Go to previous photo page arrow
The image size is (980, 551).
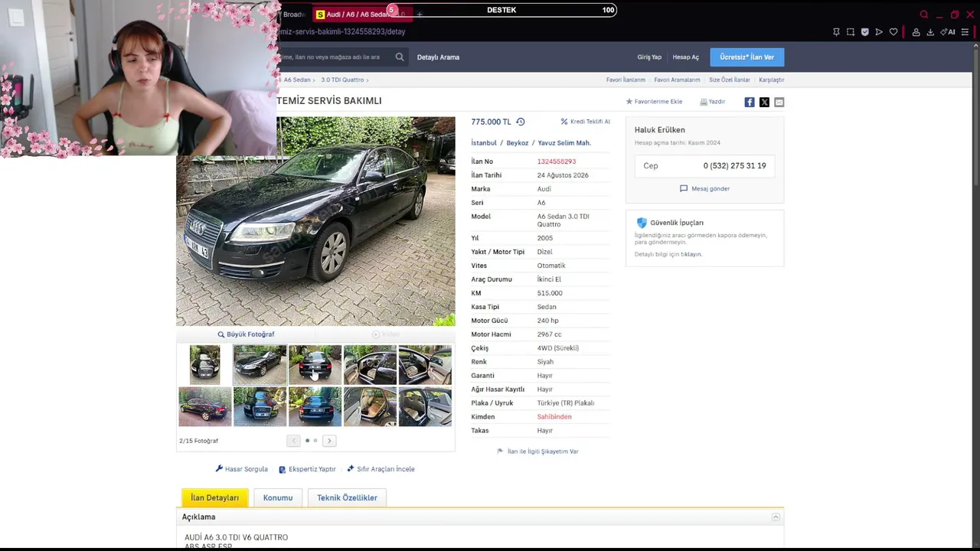pyautogui.click(x=293, y=441)
